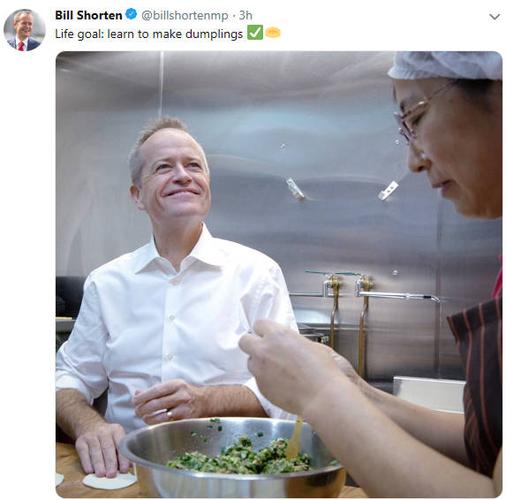This screenshot has width=506, height=500.
Task: Click the green check mark emoji
Action: [255, 33]
